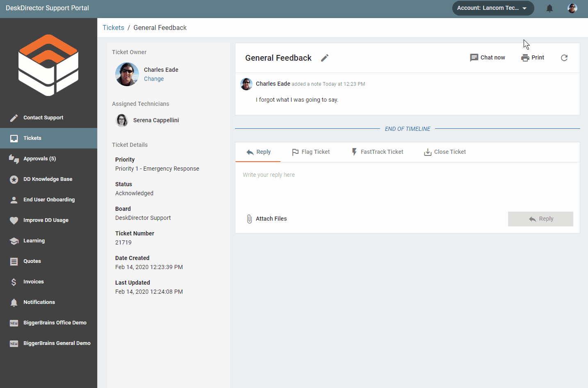
Task: Open the notifications bell in header
Action: [x=549, y=8]
